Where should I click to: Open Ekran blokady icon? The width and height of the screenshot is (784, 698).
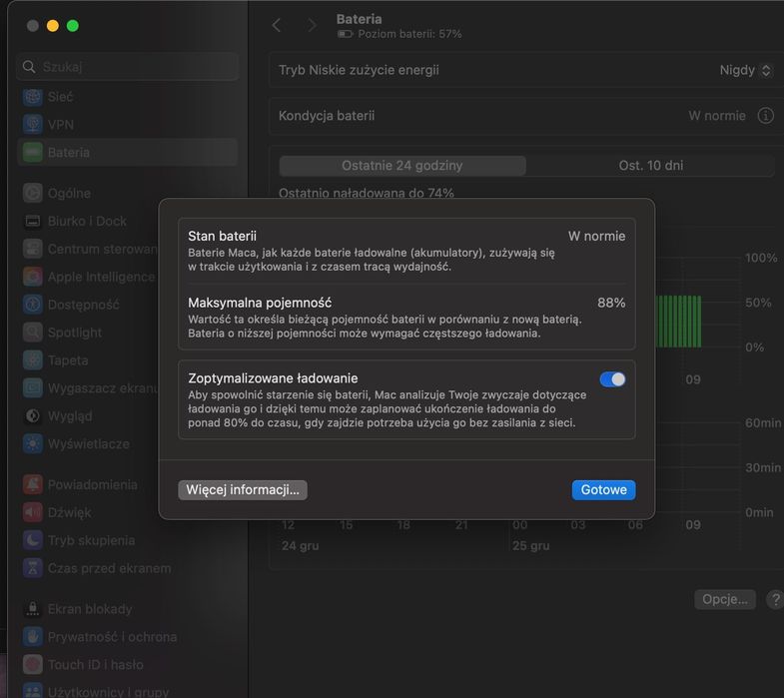(x=33, y=609)
